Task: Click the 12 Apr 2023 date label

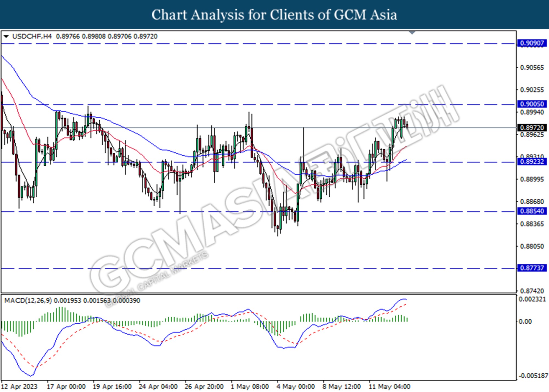Action: pyautogui.click(x=19, y=387)
